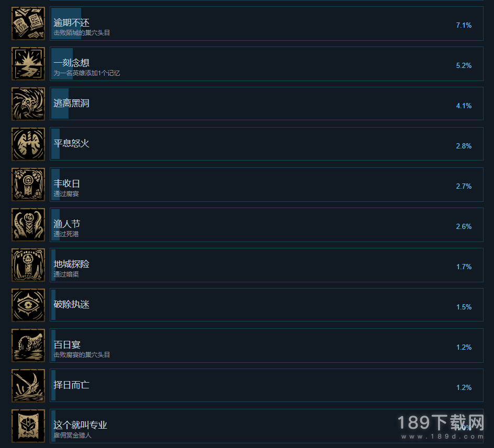Click the 一刻念想 achievement title text

(72, 63)
